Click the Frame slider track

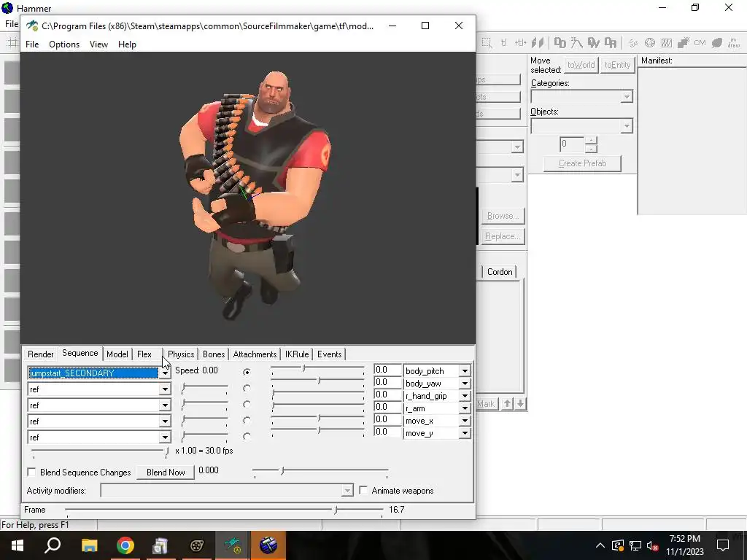point(225,510)
